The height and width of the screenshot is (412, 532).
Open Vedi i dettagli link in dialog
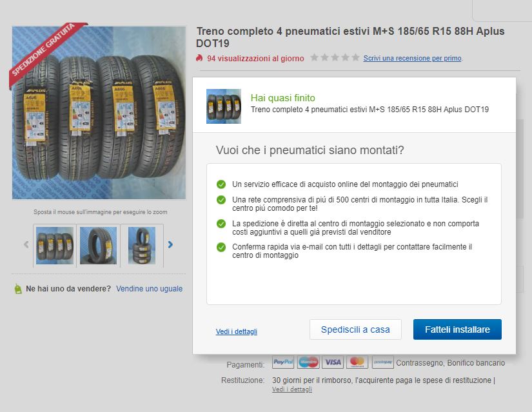[237, 331]
